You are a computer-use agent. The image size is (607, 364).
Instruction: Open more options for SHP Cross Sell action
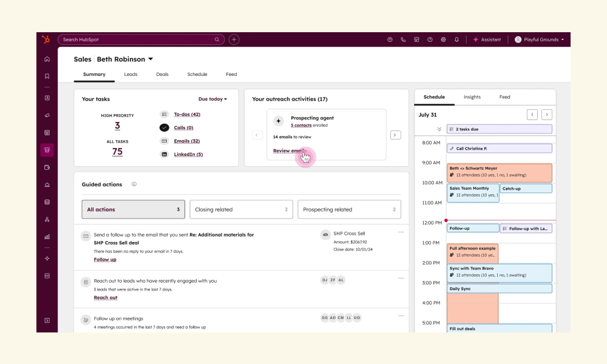401,232
